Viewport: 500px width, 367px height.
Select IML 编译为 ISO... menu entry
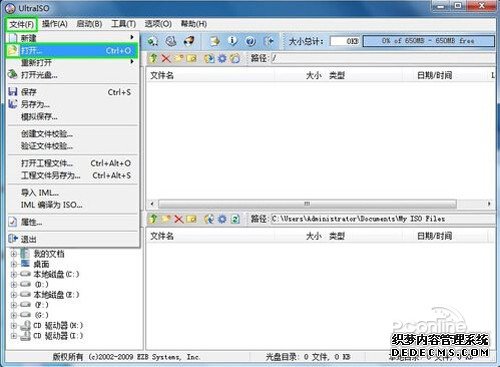pos(72,205)
